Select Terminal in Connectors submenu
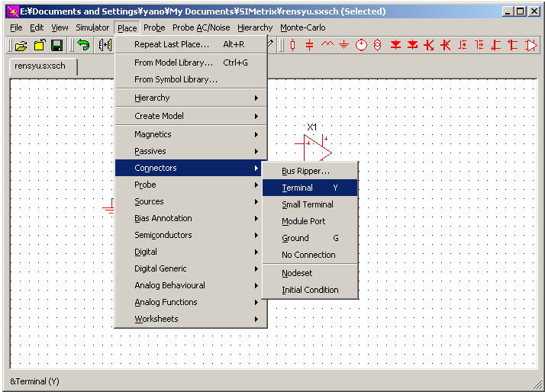 [310, 188]
